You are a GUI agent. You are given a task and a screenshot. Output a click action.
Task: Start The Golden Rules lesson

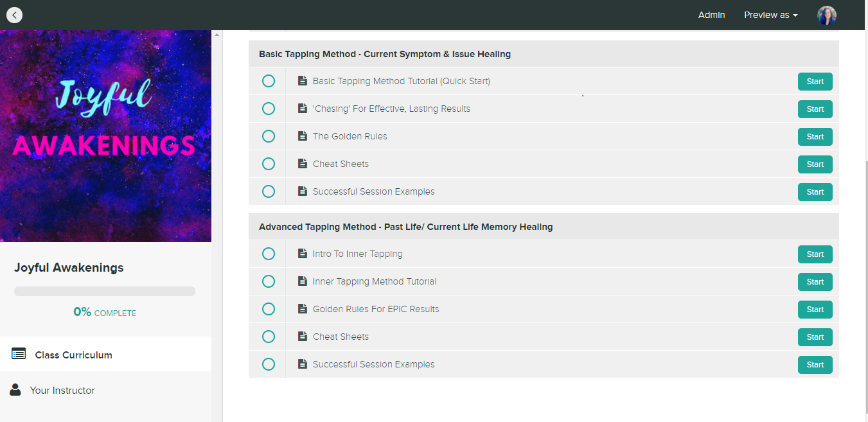[815, 137]
